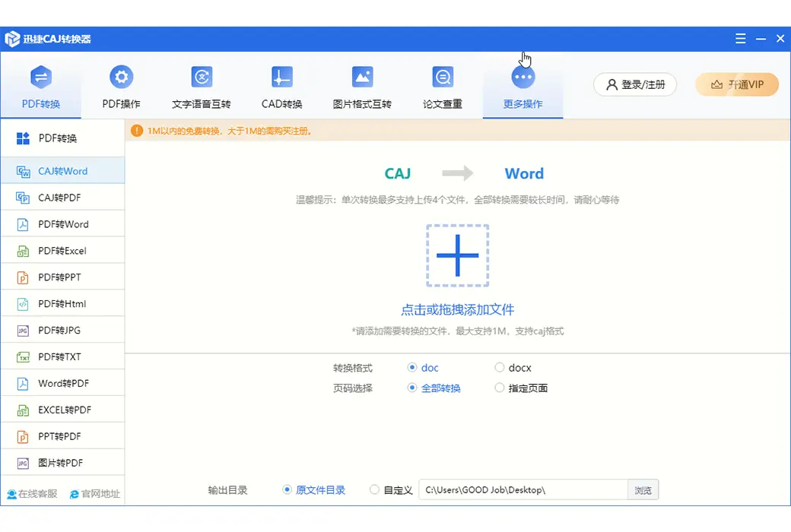Click the PDF转换 sidebar header icon
Image resolution: width=791 pixels, height=532 pixels.
[24, 138]
